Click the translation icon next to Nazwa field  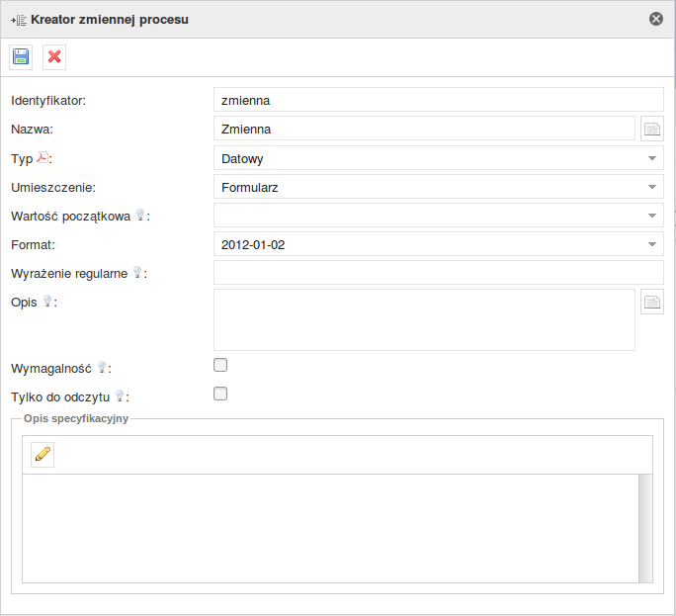pos(652,129)
